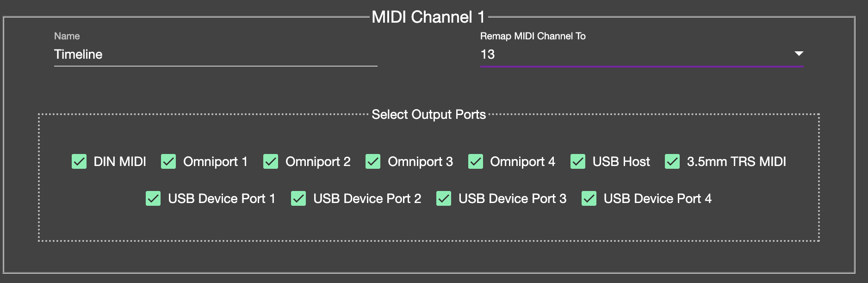Uncheck 3.5mm TRS MIDI checkbox

672,161
